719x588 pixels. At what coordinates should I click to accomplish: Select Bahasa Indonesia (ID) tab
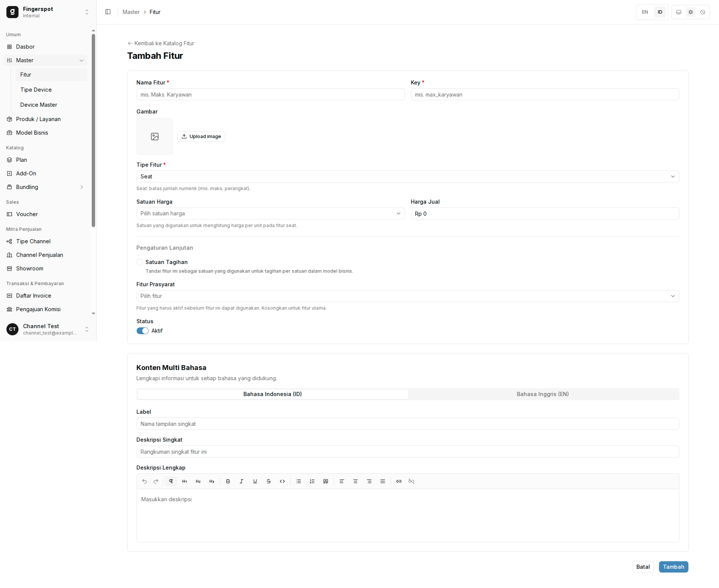(273, 394)
